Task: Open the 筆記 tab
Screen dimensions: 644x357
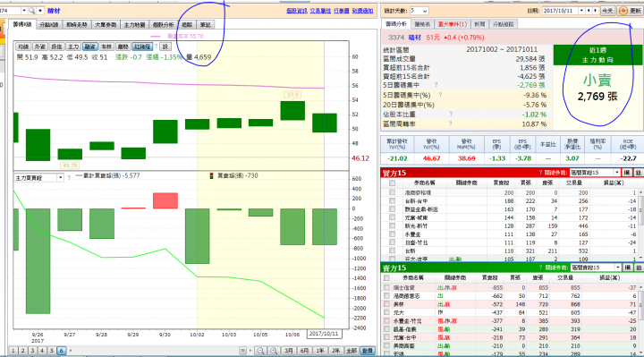Action: coord(205,25)
